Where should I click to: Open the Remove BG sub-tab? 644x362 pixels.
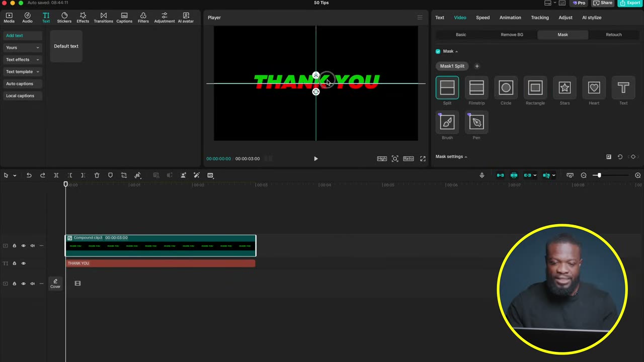(512, 35)
